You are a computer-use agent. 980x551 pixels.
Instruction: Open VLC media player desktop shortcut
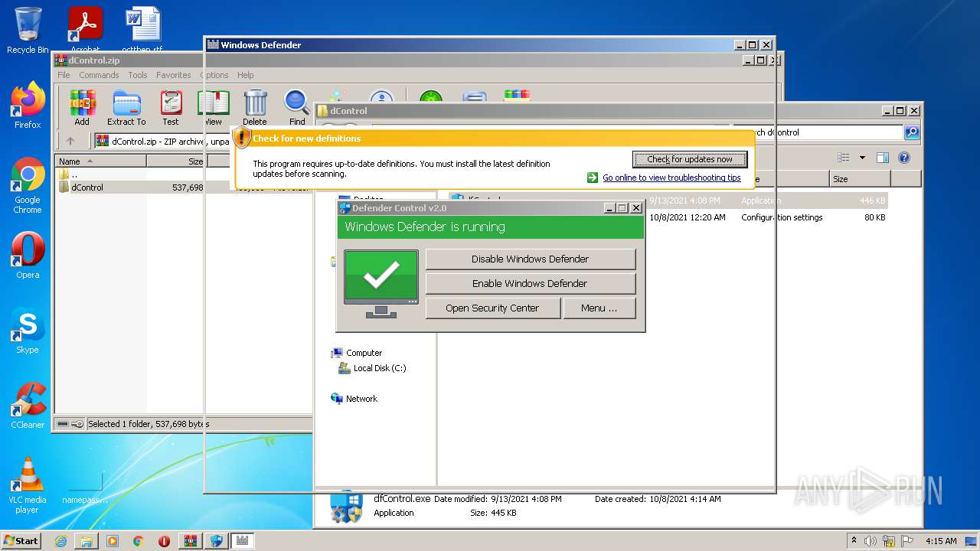tap(28, 485)
